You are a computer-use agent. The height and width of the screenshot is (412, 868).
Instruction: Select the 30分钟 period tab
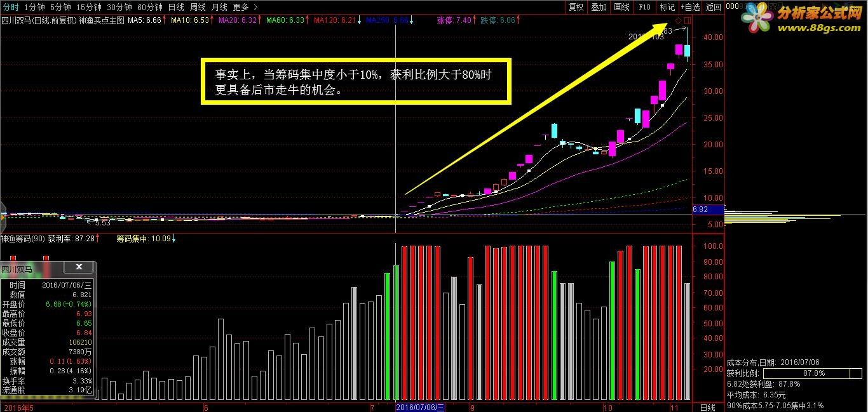[119, 7]
